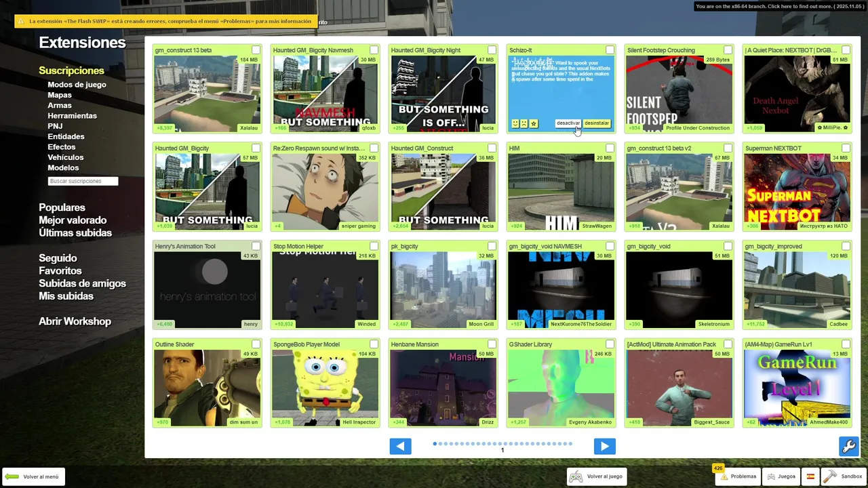Image resolution: width=868 pixels, height=488 pixels.
Task: Tick the Schizo-It addon checkbox
Action: [x=610, y=50]
